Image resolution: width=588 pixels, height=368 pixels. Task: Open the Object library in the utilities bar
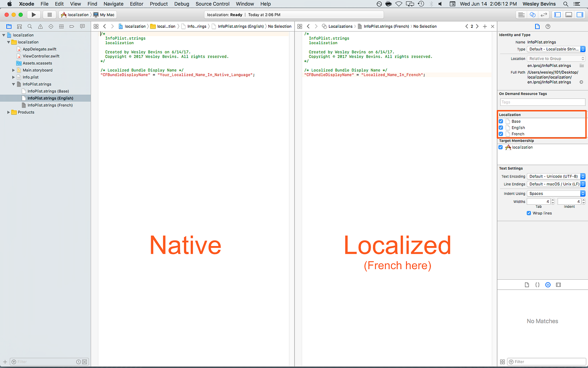point(548,285)
